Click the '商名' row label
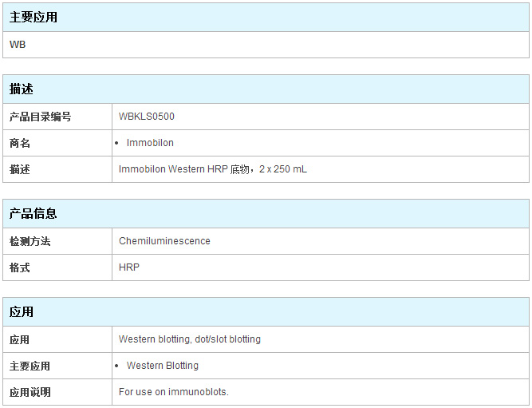 [20, 143]
